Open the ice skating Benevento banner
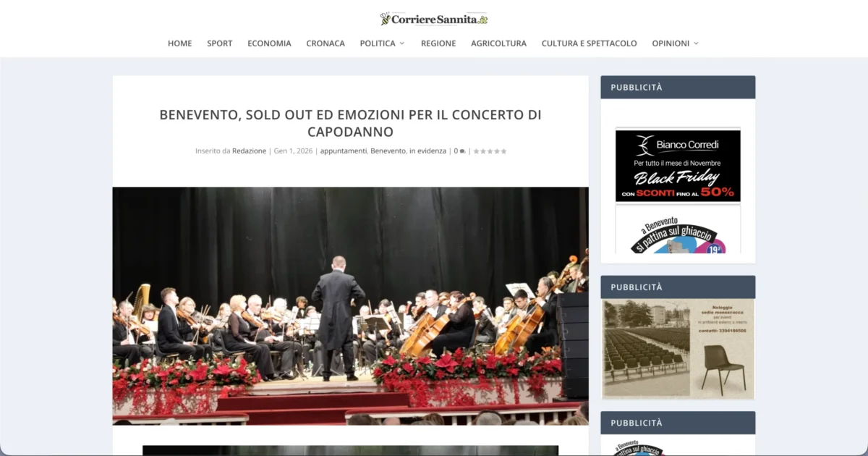The width and height of the screenshot is (868, 456). pyautogui.click(x=678, y=229)
